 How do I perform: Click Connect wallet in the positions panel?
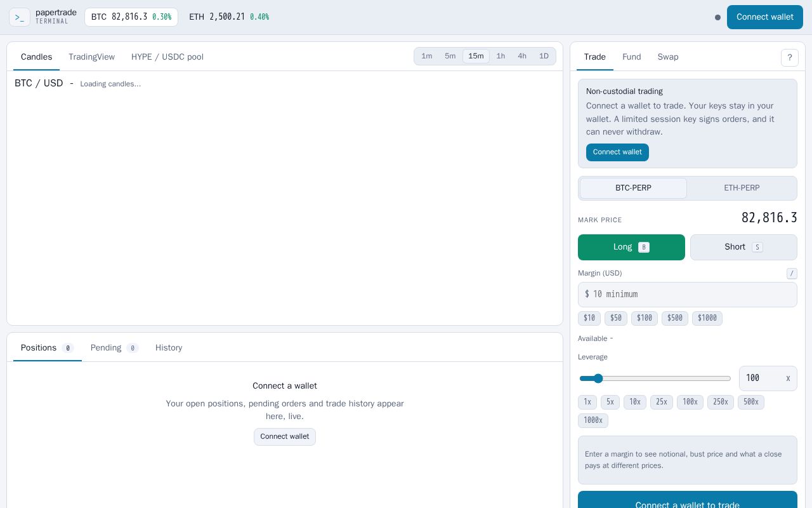pos(285,437)
